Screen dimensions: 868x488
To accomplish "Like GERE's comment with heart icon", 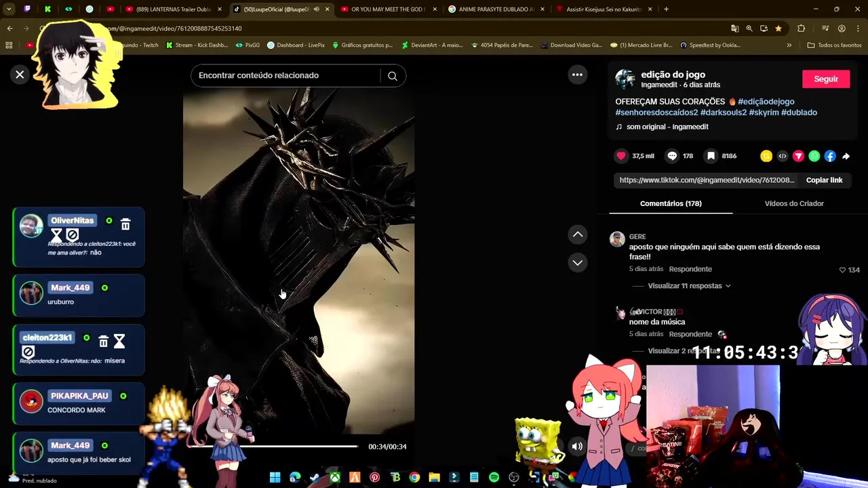I will [x=843, y=270].
